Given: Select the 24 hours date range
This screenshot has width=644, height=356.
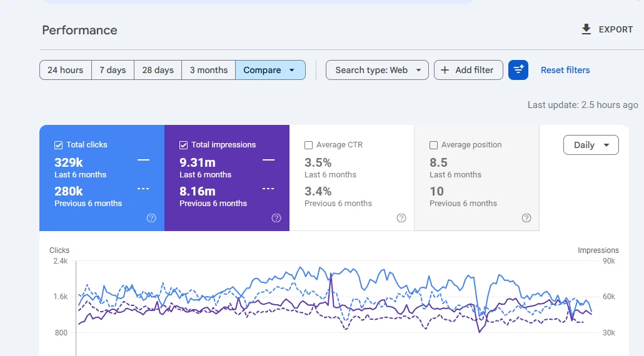Looking at the screenshot, I should 65,70.
